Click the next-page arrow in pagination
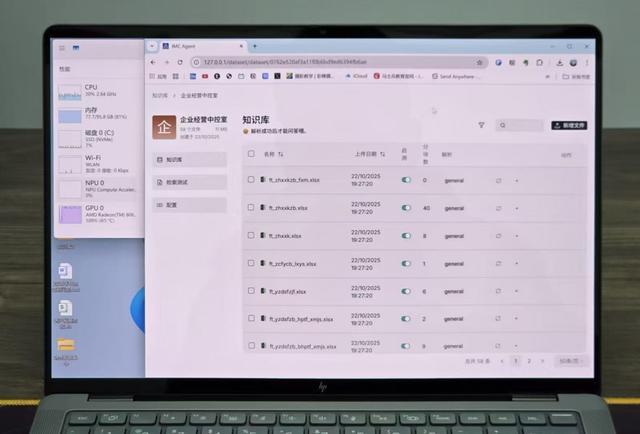 point(542,361)
